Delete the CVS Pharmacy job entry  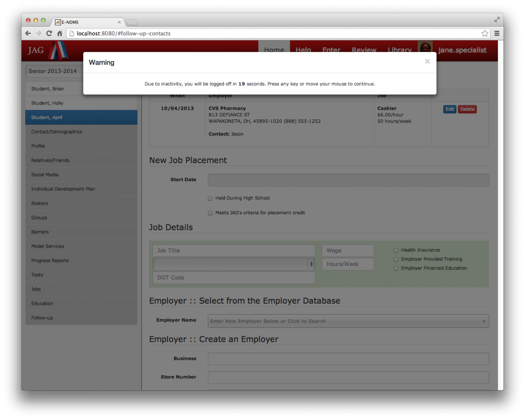[x=467, y=109]
